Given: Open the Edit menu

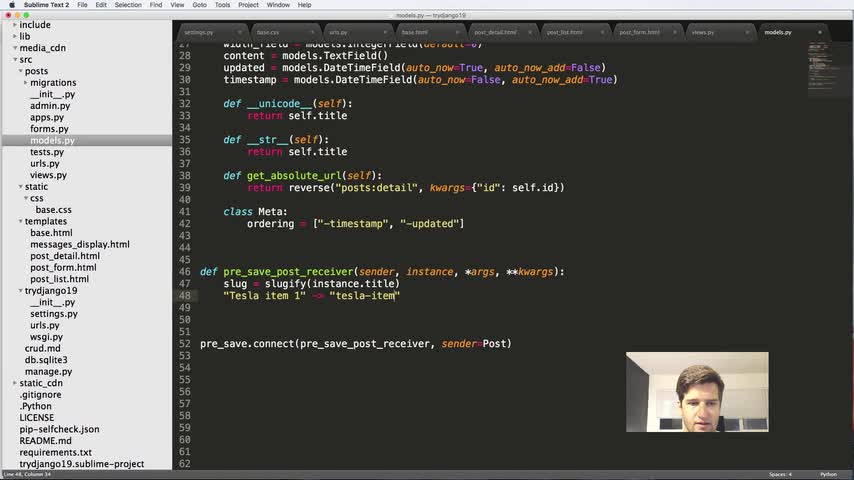Looking at the screenshot, I should (x=101, y=5).
